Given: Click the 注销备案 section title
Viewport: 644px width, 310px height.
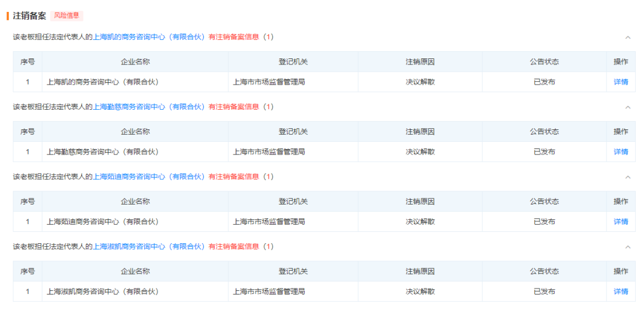Looking at the screenshot, I should 30,15.
